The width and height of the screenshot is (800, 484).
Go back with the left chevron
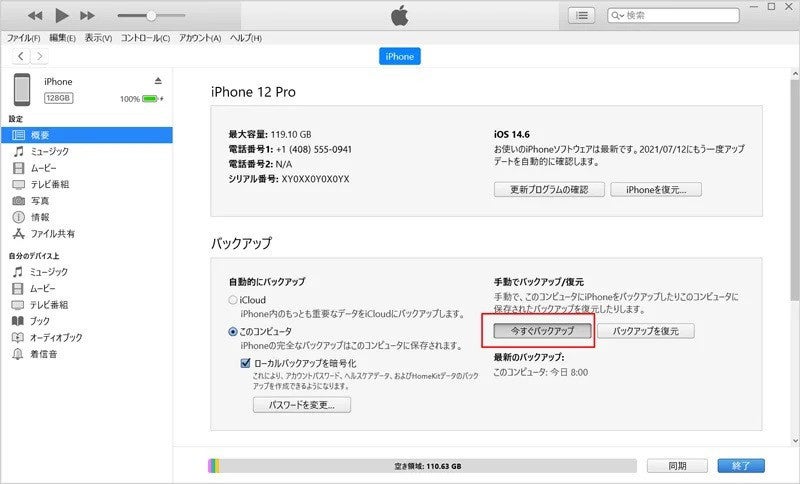click(x=21, y=56)
